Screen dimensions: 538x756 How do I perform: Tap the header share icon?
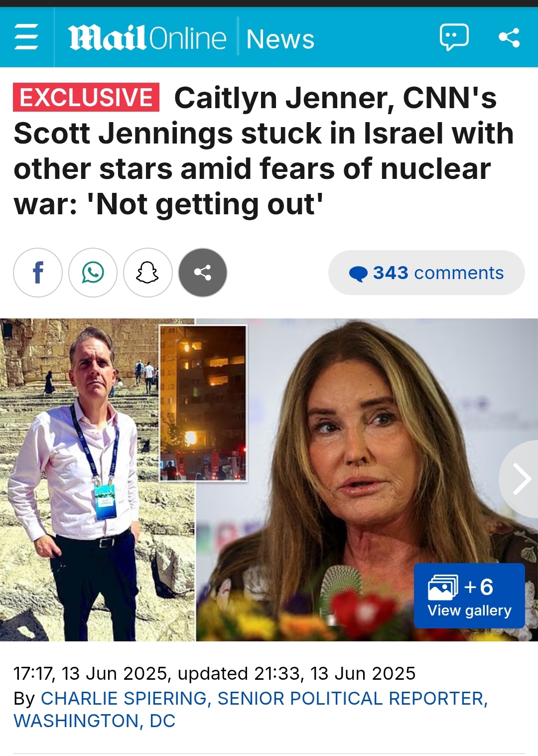point(509,37)
